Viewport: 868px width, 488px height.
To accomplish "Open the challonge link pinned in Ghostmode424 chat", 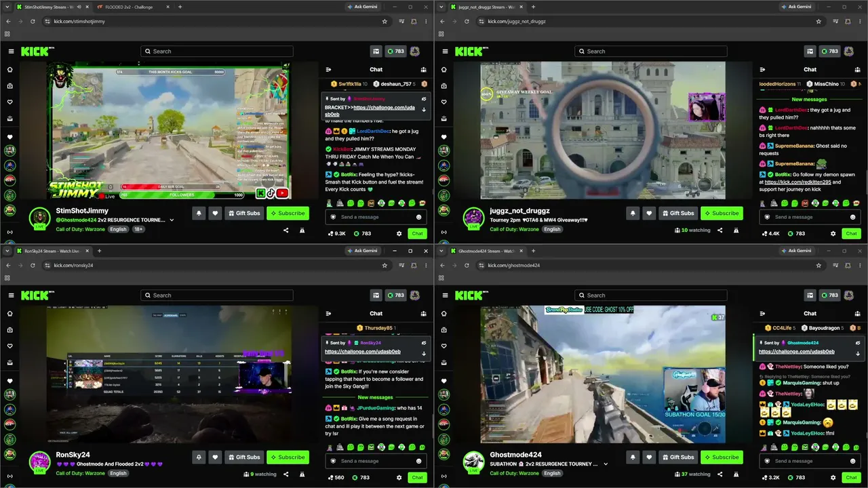I will [x=796, y=352].
